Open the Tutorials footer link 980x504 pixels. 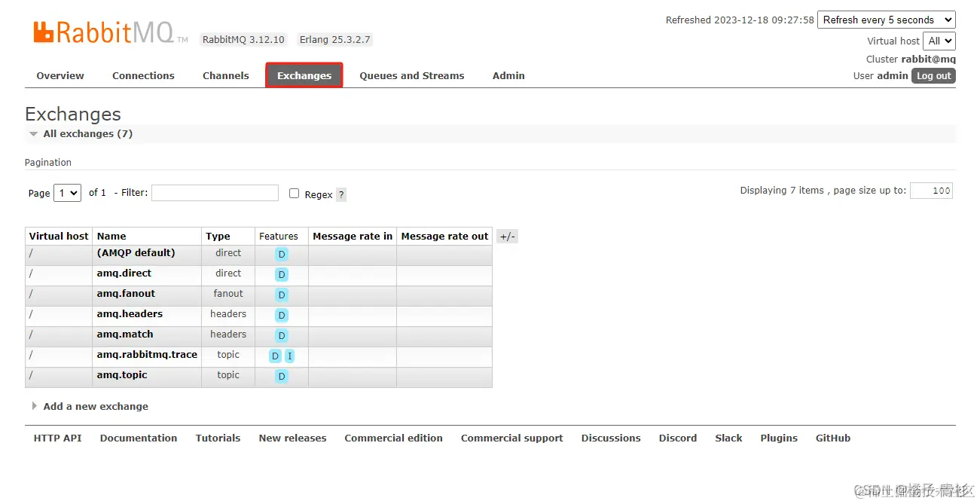point(218,438)
